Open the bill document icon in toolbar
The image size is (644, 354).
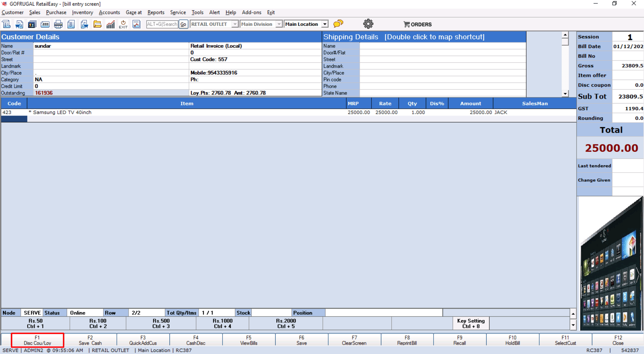click(x=6, y=24)
